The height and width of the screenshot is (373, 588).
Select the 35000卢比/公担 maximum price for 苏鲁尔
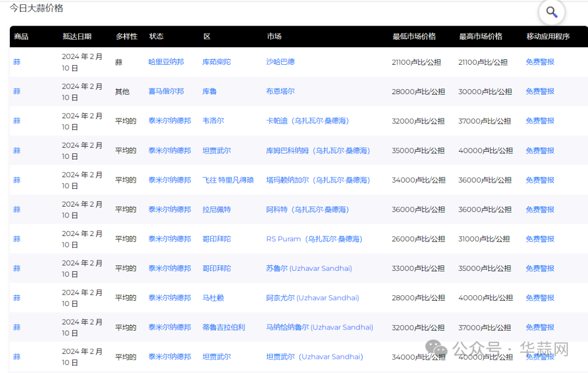tap(485, 269)
